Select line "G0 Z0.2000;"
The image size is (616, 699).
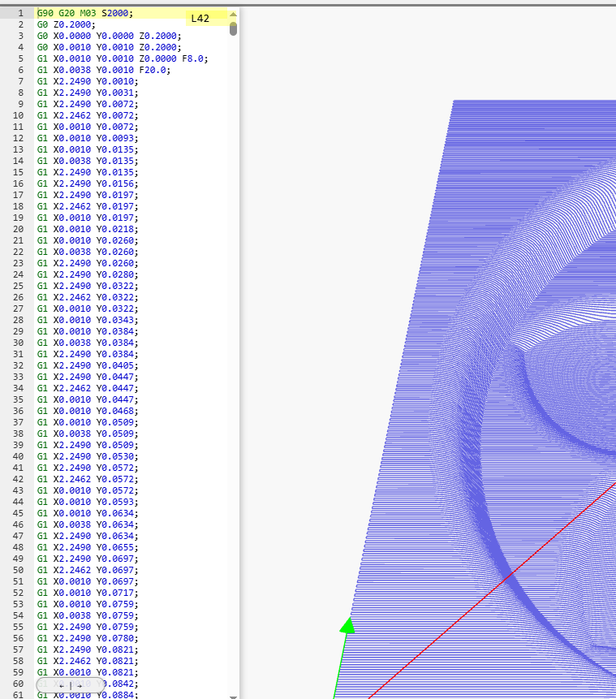coord(66,24)
